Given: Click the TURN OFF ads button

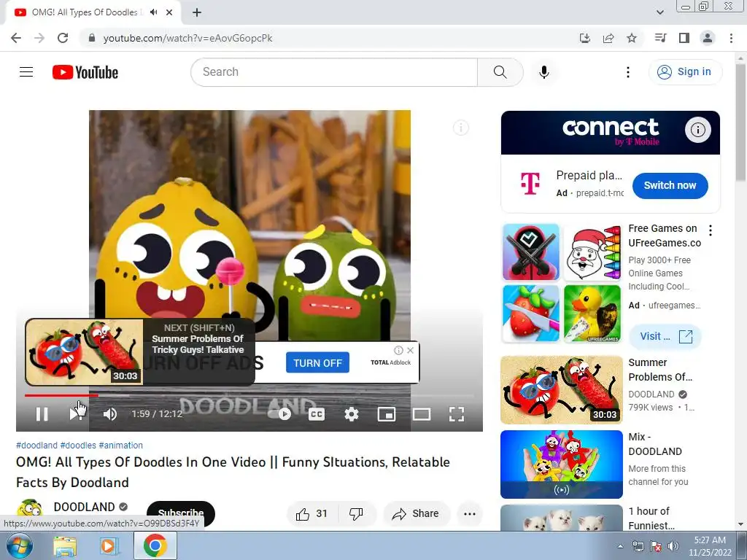Looking at the screenshot, I should click(317, 363).
